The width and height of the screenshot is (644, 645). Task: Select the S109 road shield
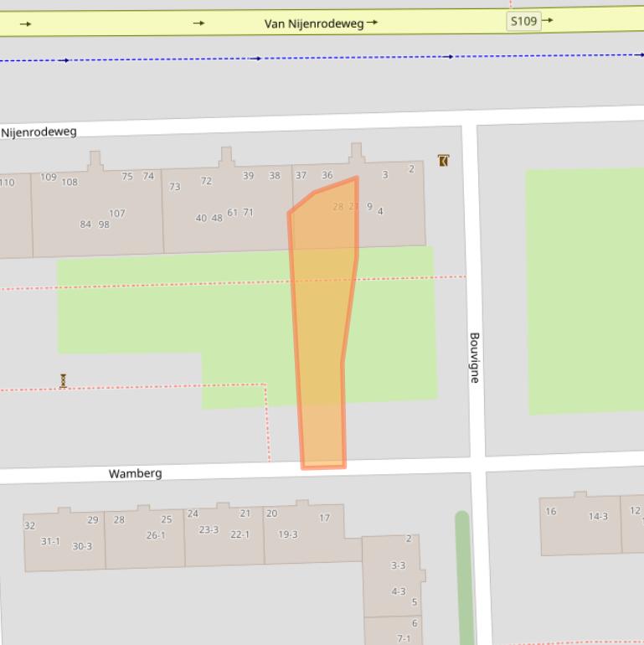(x=523, y=21)
